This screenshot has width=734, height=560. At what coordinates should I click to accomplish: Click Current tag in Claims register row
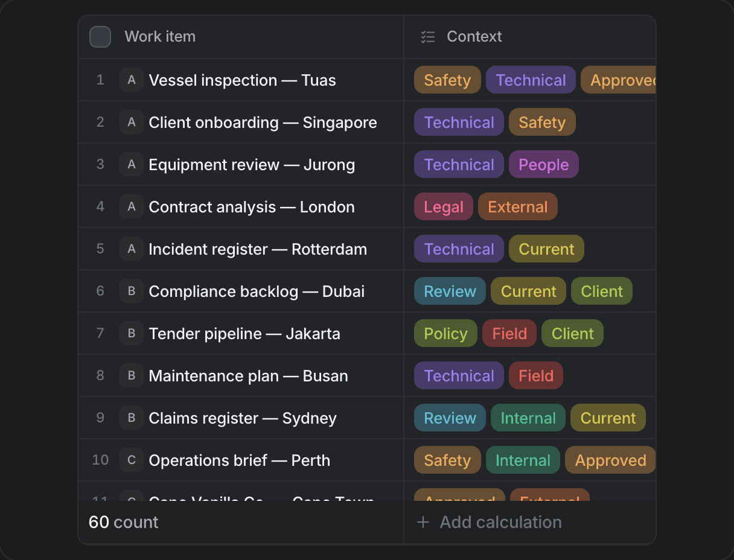pos(608,418)
